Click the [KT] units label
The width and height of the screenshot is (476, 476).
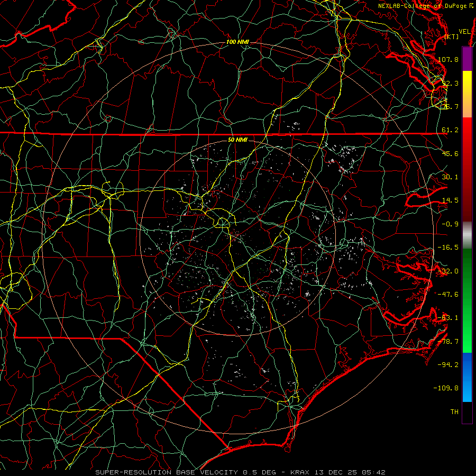point(452,36)
